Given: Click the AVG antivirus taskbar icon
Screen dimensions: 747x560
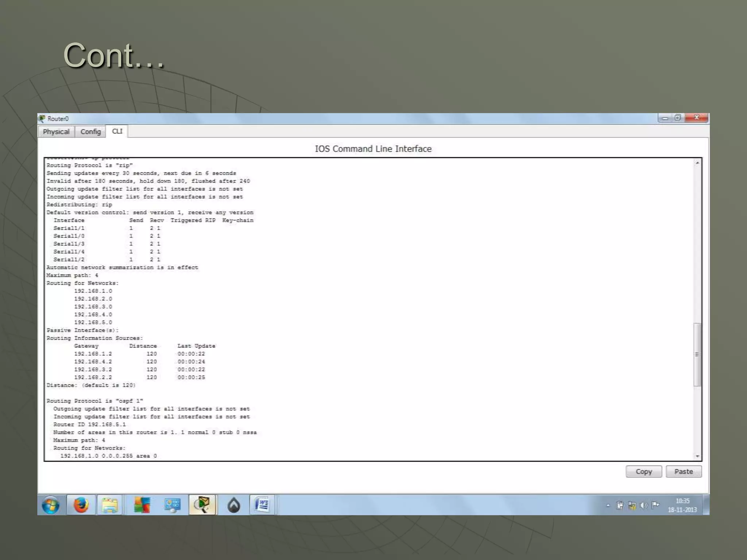Looking at the screenshot, I should pyautogui.click(x=142, y=505).
